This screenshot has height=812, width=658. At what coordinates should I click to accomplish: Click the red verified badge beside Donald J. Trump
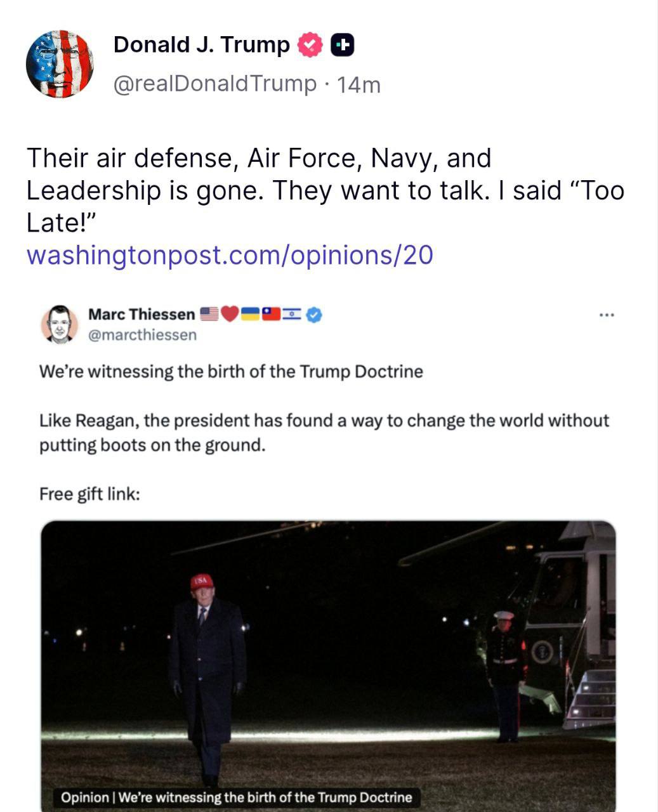pos(310,45)
